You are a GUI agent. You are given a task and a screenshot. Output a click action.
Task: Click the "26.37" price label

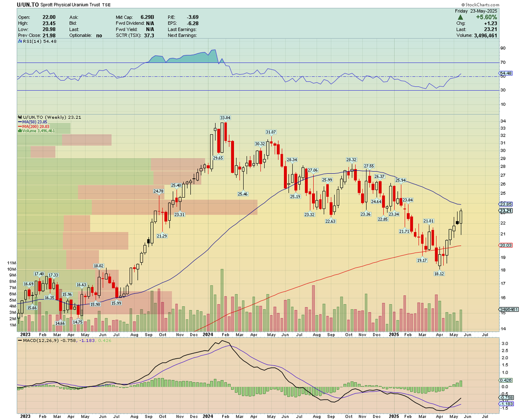(380, 176)
